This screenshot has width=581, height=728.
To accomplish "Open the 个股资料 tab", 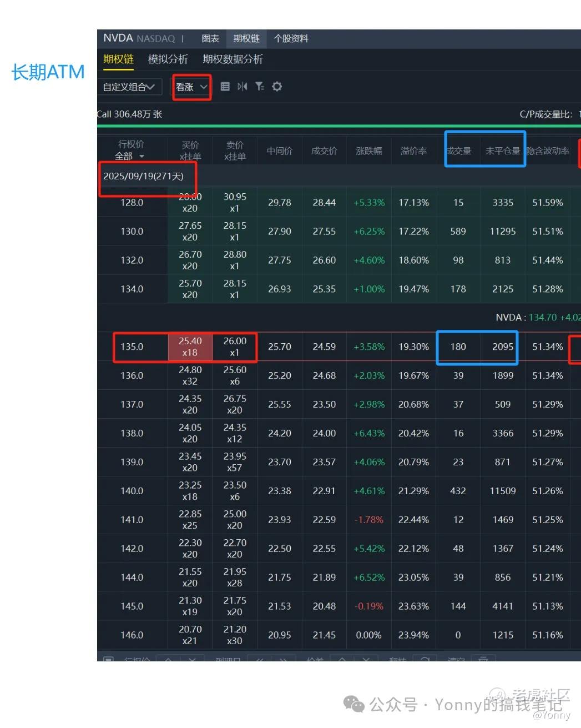I will point(291,38).
